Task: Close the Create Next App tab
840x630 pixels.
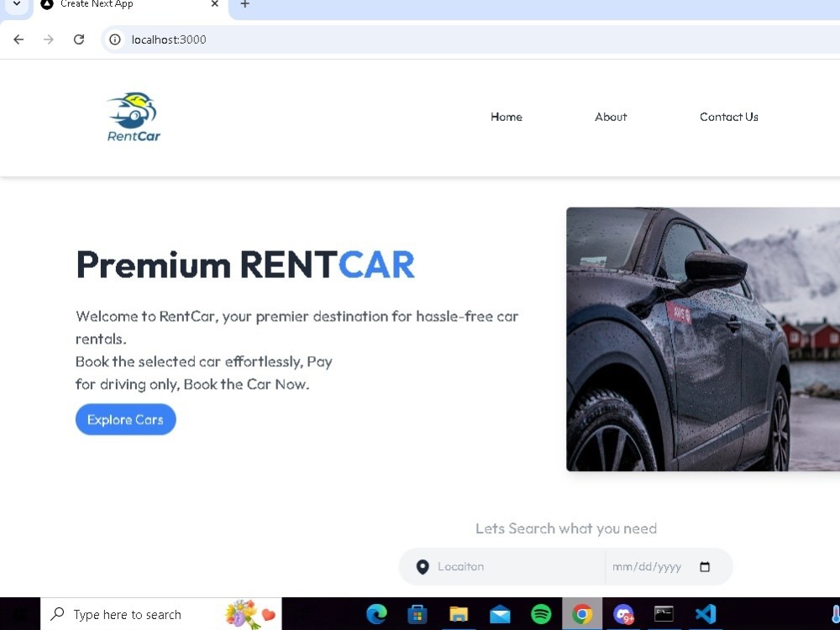Action: pos(215,4)
